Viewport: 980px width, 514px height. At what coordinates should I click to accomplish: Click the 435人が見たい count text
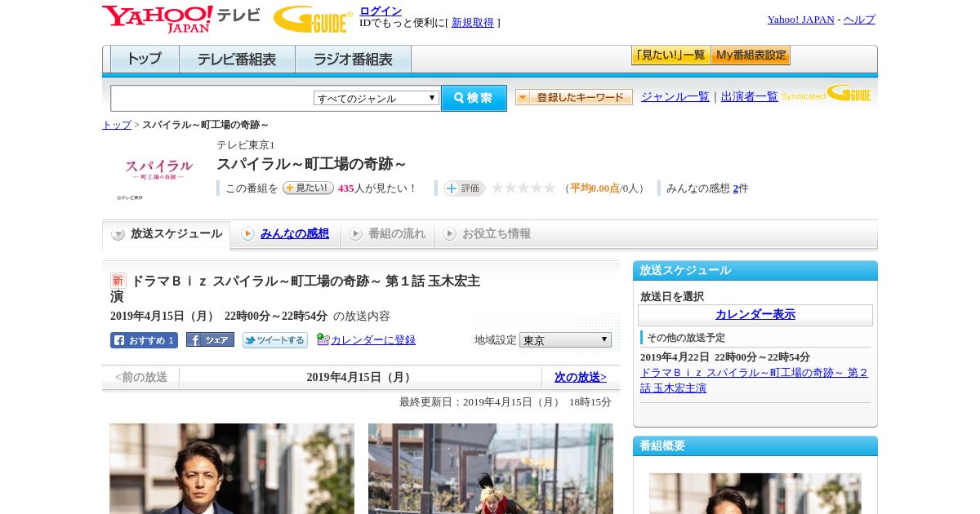(x=377, y=188)
